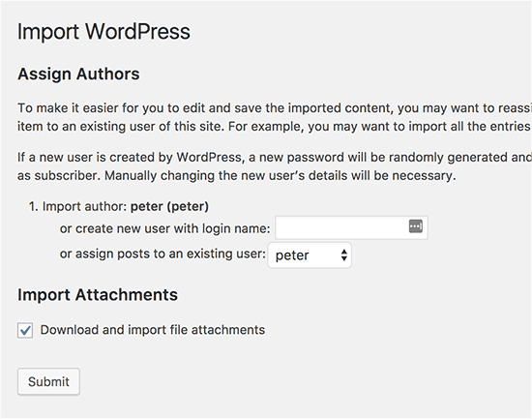The image size is (532, 419).
Task: Click the text 'Import author: peter (peter)'
Action: coord(125,206)
